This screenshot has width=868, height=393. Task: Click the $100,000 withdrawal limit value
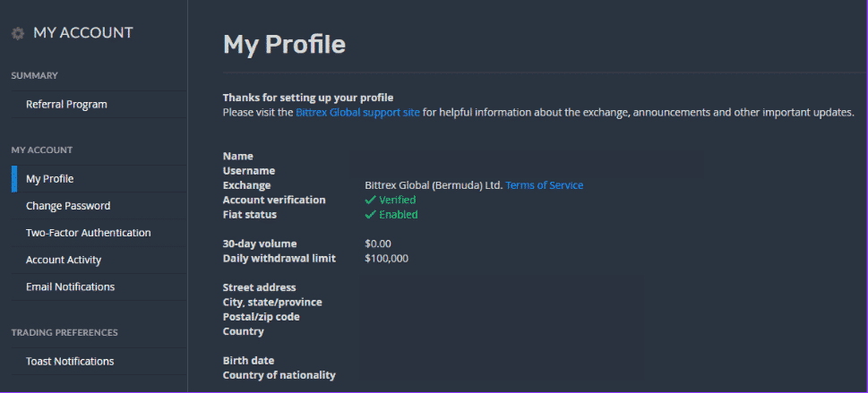pyautogui.click(x=386, y=259)
